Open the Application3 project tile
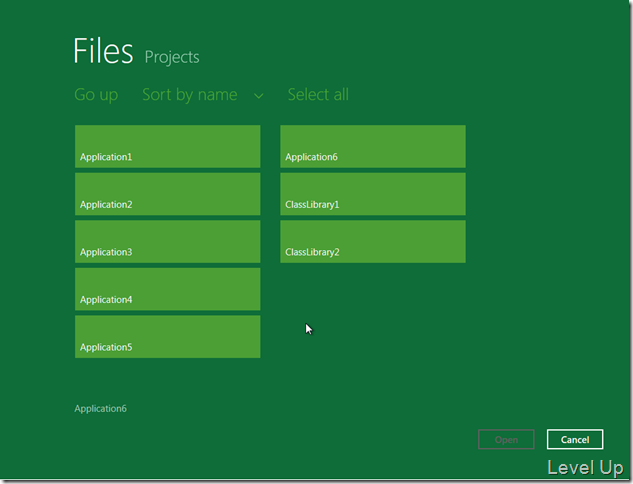 168,241
